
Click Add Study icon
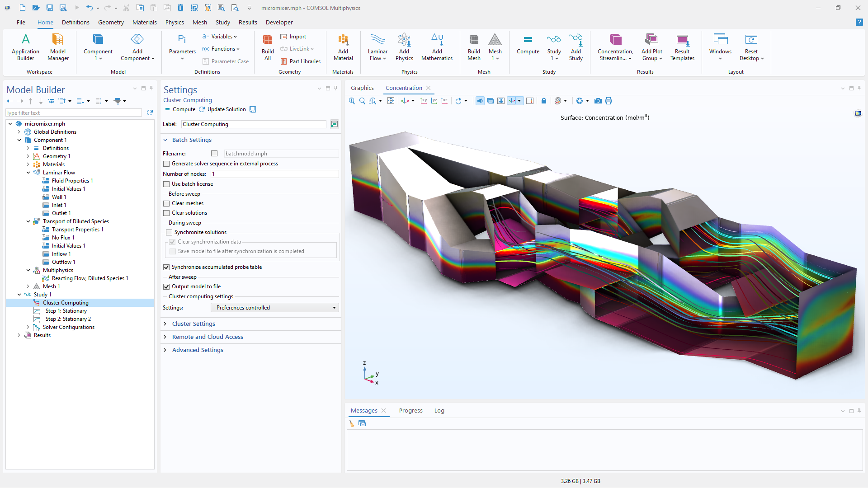point(576,47)
